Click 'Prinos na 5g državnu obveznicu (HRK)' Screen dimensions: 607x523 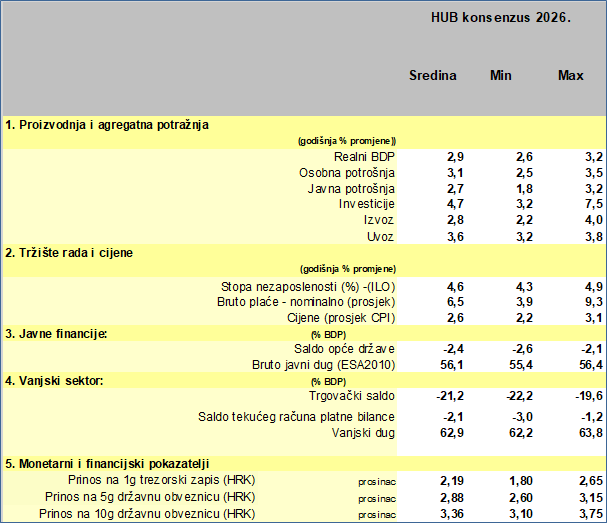pos(150,497)
